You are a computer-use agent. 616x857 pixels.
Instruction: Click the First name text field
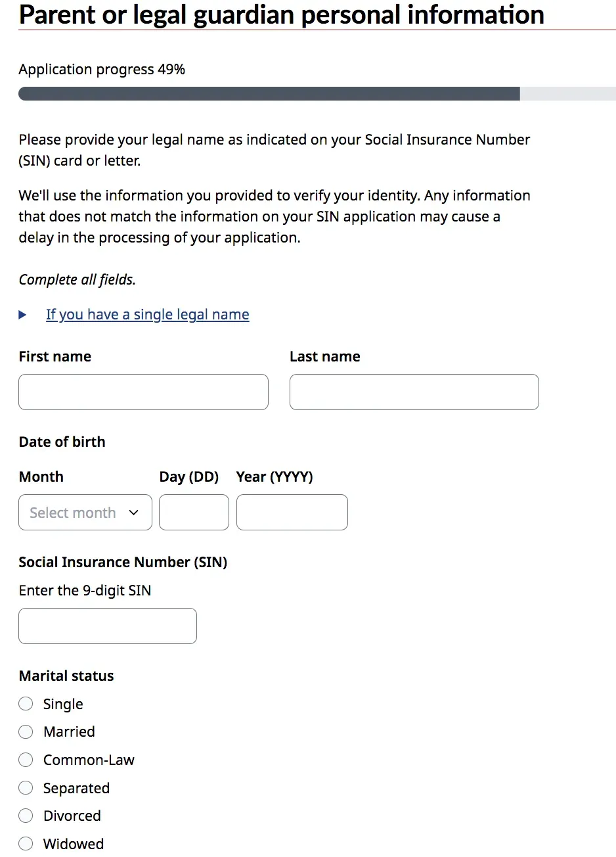(x=143, y=392)
